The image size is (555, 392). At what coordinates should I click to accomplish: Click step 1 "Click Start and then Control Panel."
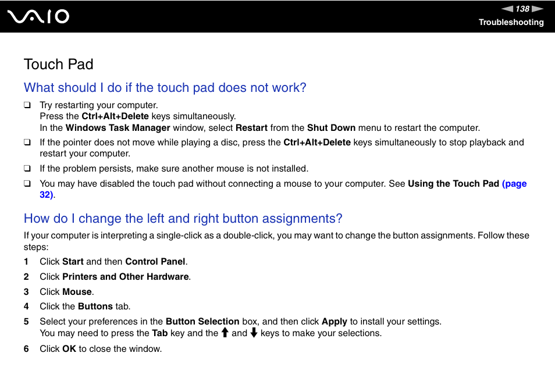(113, 262)
